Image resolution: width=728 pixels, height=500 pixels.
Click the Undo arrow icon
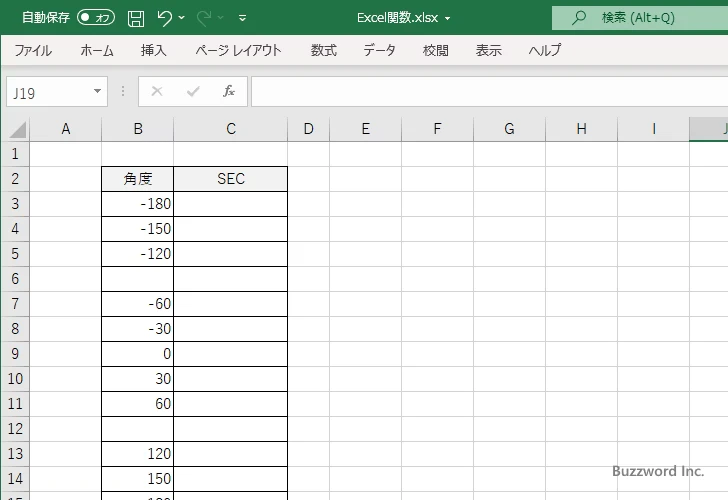164,18
